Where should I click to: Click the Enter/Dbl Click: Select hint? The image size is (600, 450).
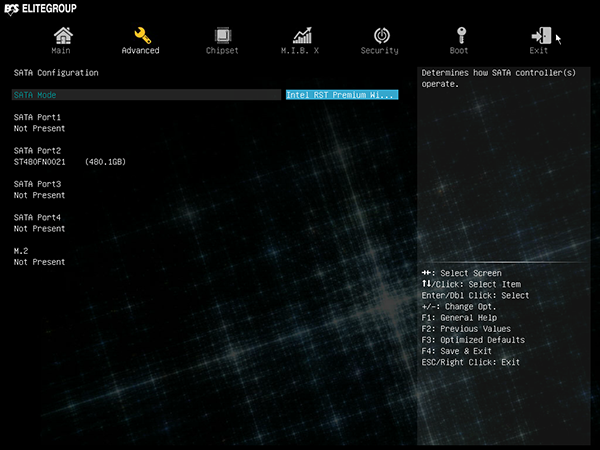pos(475,295)
